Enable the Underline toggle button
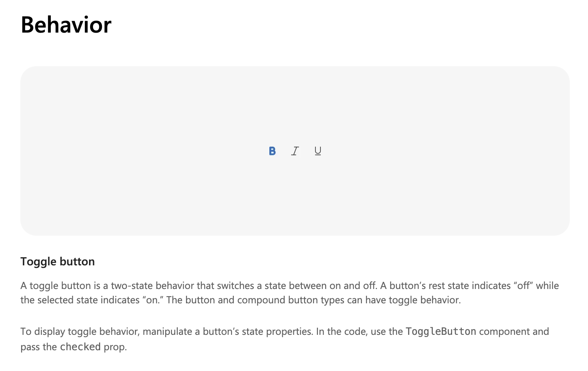This screenshot has width=588, height=371. coord(318,151)
